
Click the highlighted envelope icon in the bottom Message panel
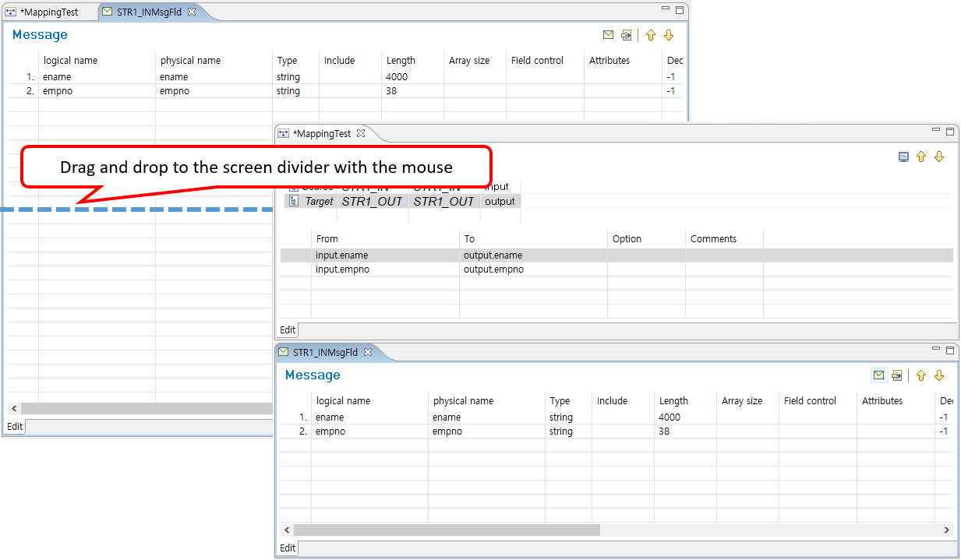(879, 375)
